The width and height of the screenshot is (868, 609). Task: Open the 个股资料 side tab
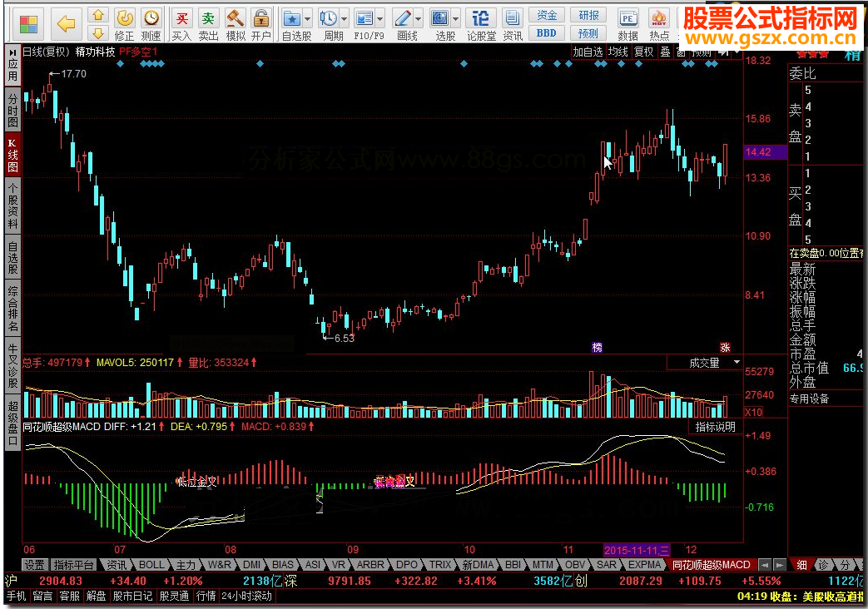[x=12, y=205]
